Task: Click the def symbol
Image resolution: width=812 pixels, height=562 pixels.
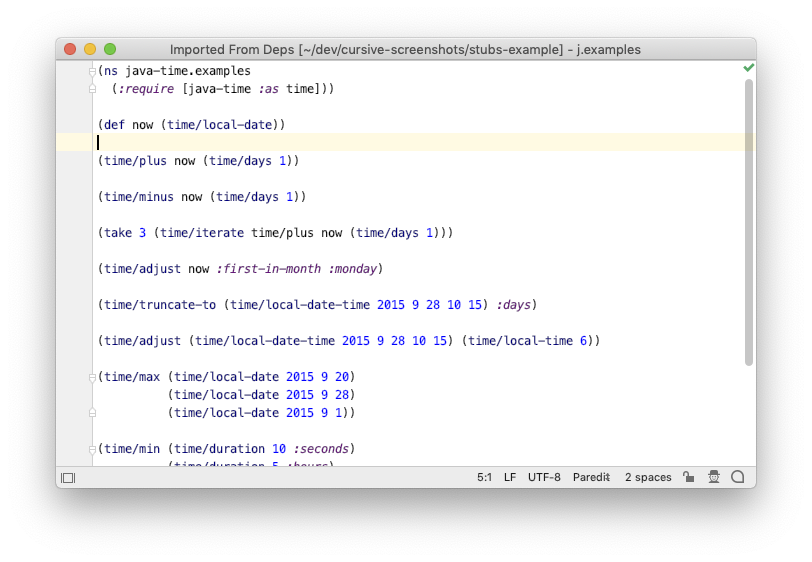Action: pos(114,125)
